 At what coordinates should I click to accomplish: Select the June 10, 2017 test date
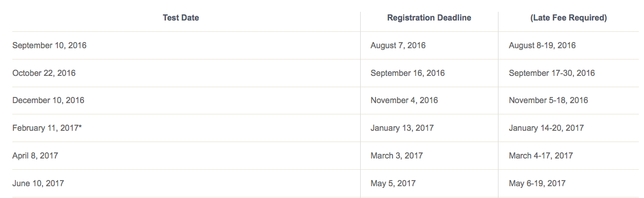pos(38,183)
